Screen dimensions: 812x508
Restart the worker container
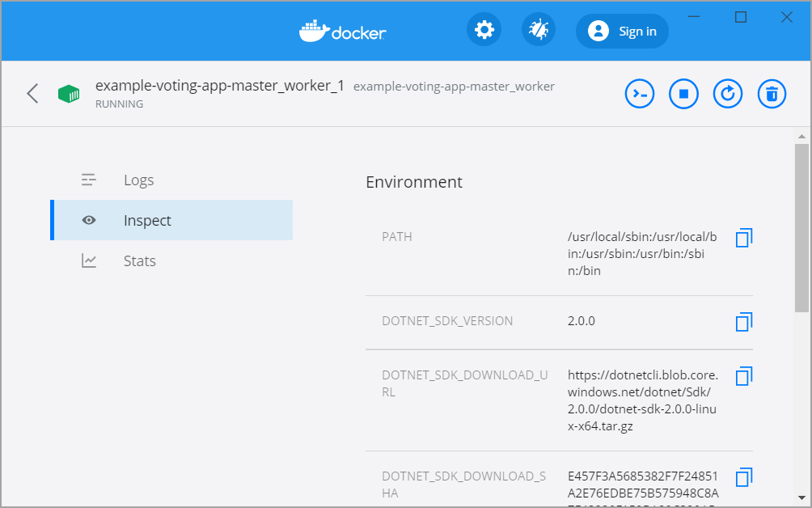point(727,94)
